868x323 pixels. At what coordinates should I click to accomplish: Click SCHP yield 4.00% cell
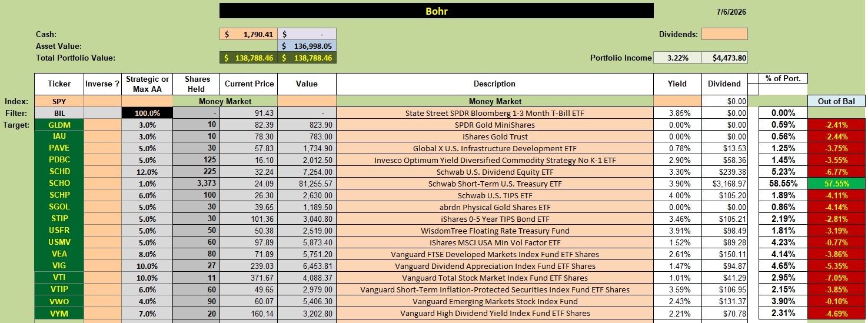pyautogui.click(x=677, y=195)
